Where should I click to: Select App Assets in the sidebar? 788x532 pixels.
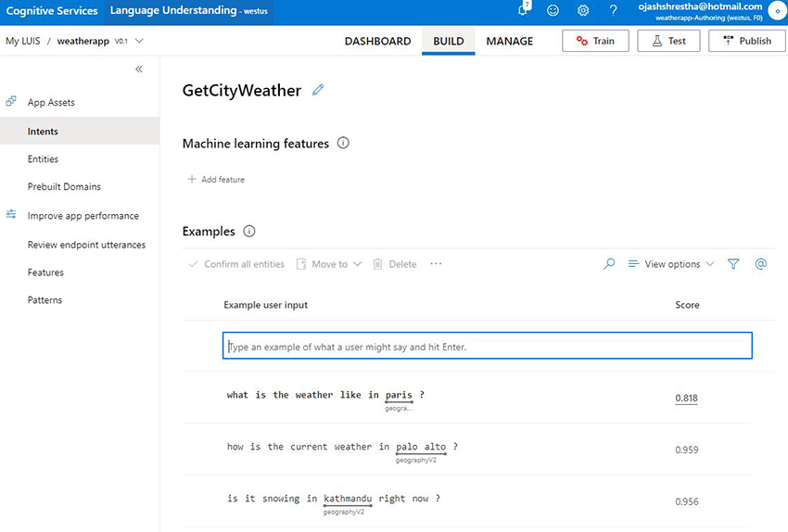51,103
